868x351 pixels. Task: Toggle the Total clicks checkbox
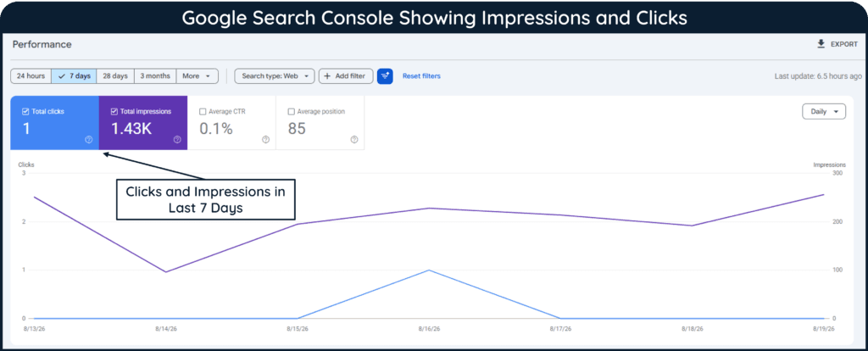tap(25, 111)
